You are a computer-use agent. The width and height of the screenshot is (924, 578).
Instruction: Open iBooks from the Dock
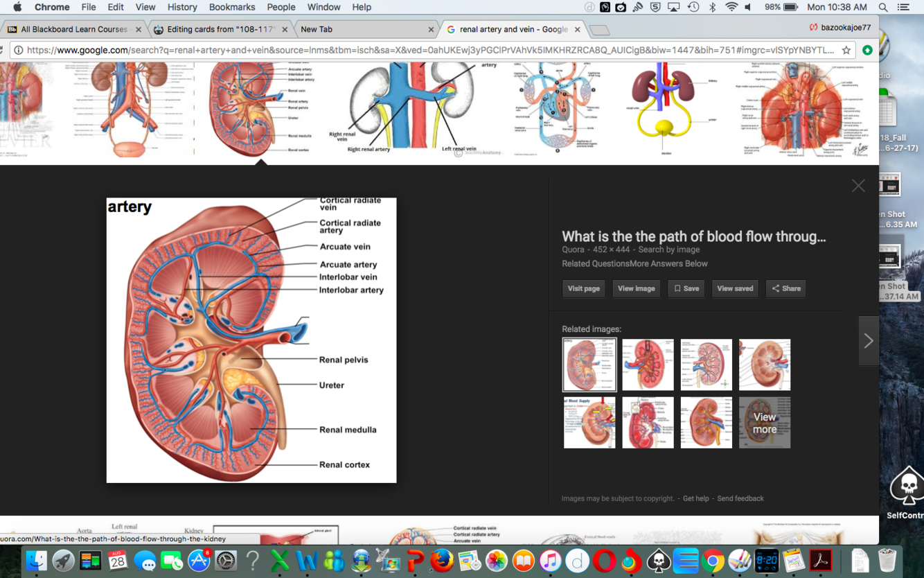[x=523, y=560]
